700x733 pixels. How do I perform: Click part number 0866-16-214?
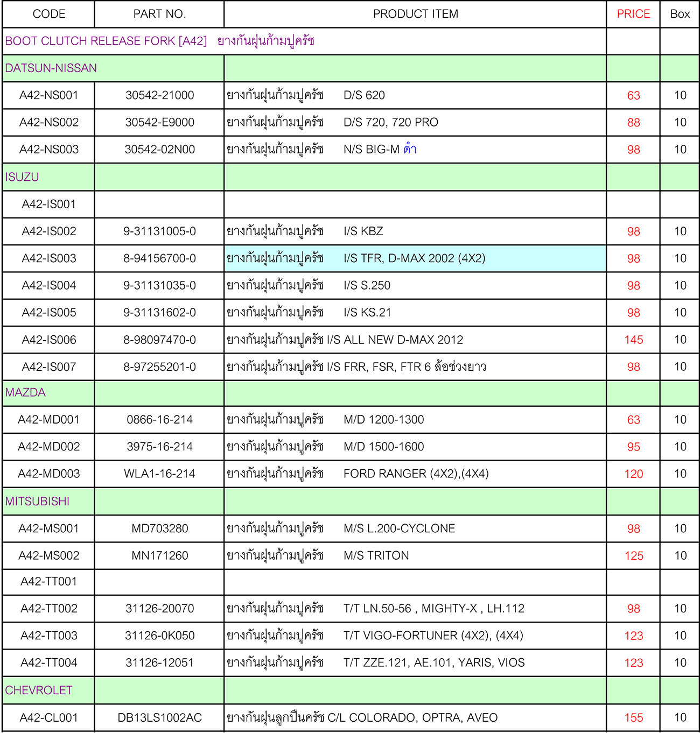pos(160,420)
